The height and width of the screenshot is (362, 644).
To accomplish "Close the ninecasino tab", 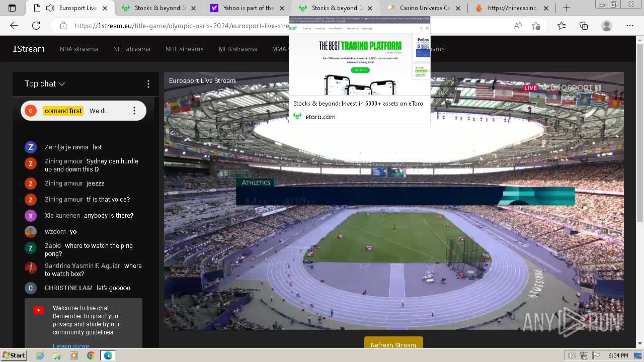I will tap(546, 8).
